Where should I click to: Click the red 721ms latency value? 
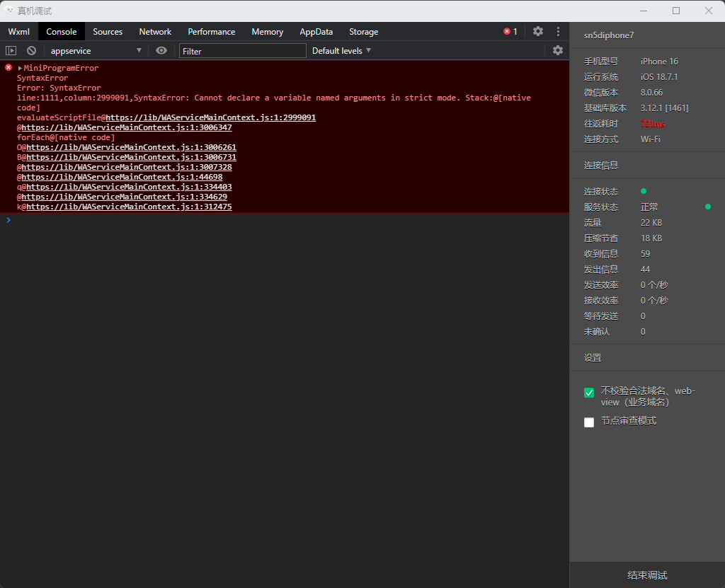(x=652, y=124)
